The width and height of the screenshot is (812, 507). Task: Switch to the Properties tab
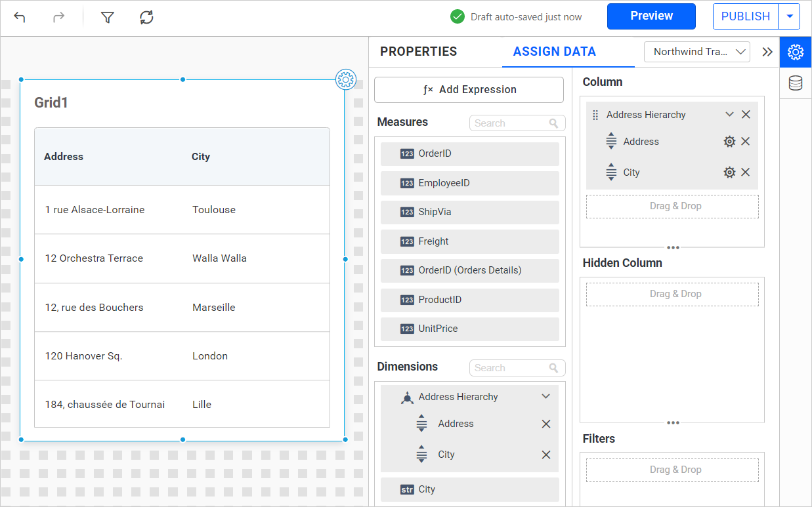(x=418, y=52)
